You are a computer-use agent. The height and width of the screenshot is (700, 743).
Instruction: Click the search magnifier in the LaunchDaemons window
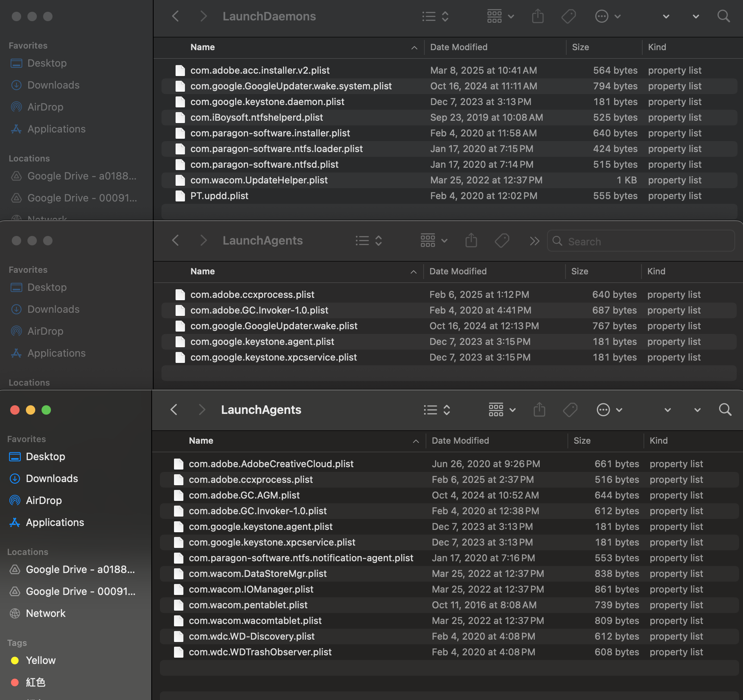(x=723, y=16)
